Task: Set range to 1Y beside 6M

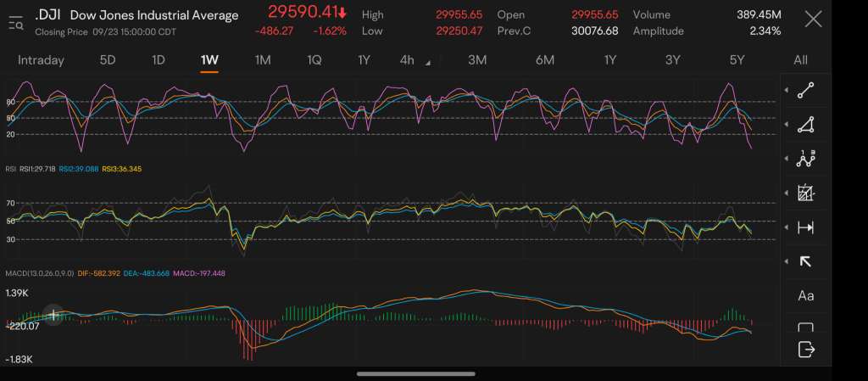Action: coord(610,60)
